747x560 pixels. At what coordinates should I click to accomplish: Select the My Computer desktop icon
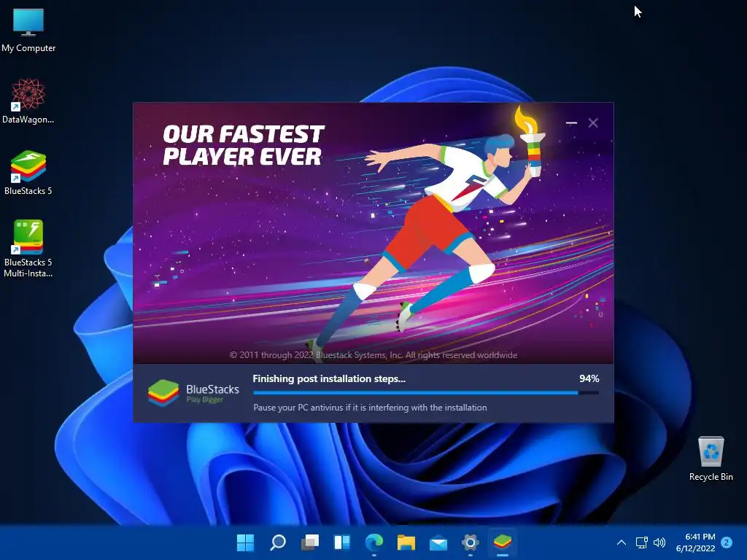click(x=28, y=31)
